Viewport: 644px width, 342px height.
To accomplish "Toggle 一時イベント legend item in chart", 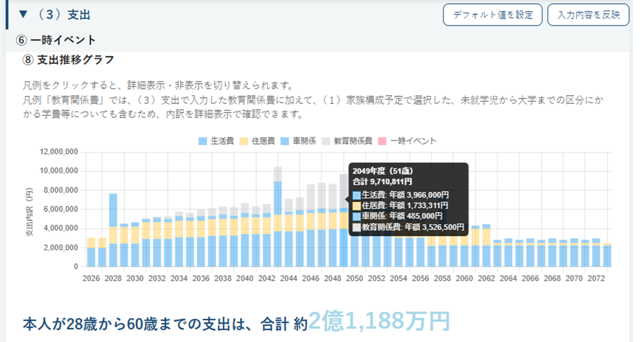I will point(407,141).
